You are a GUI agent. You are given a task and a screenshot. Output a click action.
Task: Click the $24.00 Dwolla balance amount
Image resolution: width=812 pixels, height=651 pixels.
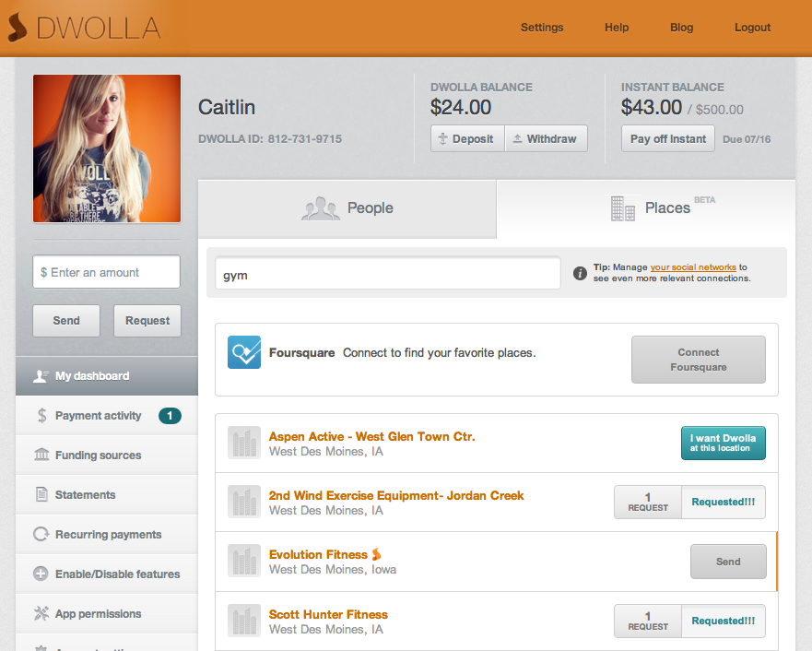pos(461,107)
